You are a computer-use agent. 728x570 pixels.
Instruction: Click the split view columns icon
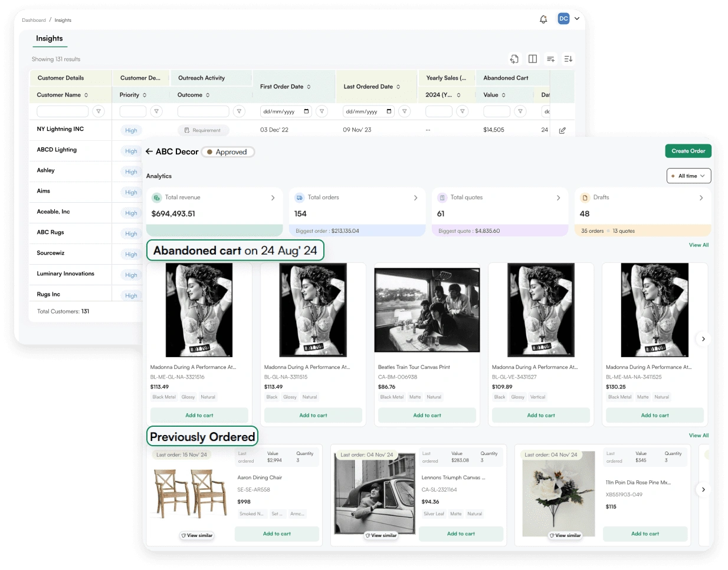pyautogui.click(x=533, y=59)
